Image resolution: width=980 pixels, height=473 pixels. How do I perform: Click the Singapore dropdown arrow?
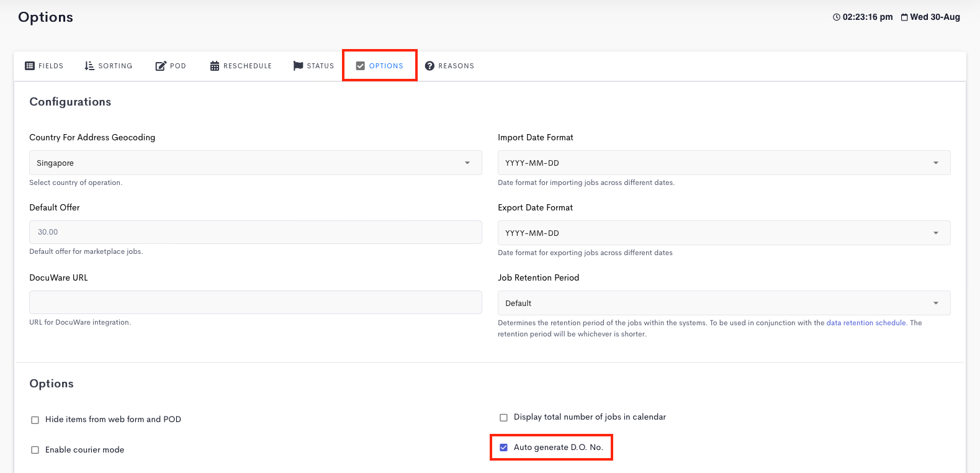click(467, 163)
